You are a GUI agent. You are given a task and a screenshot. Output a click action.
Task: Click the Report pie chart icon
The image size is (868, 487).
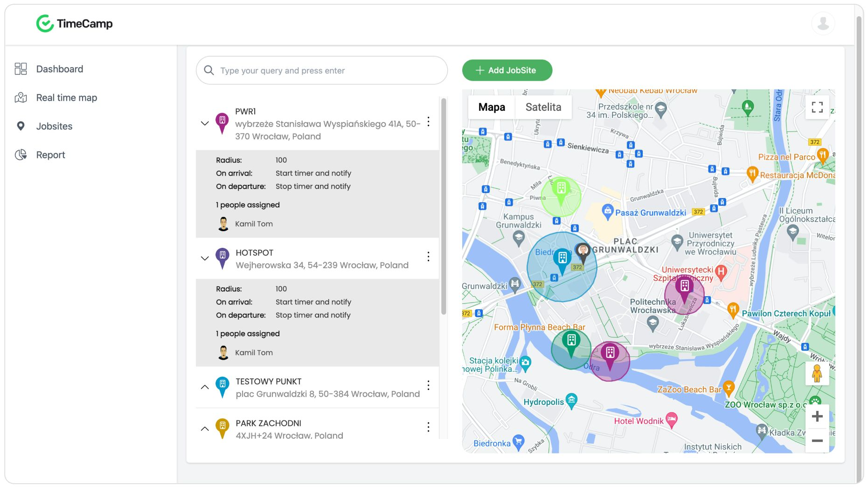(21, 155)
